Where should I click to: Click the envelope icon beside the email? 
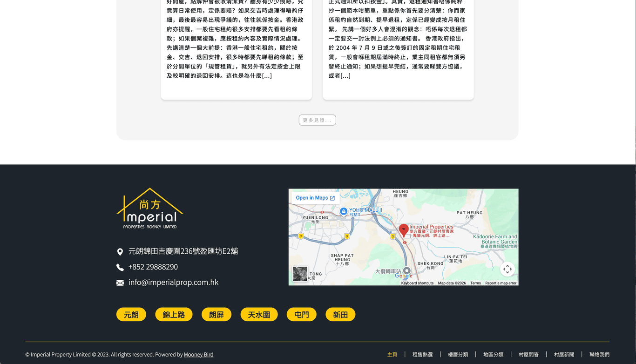pos(120,283)
